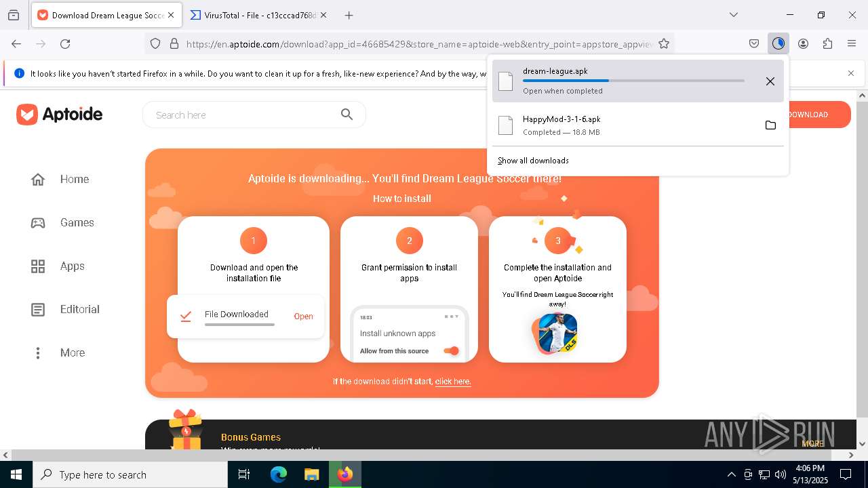This screenshot has width=868, height=488.
Task: Click the Open link beside File Downloaded
Action: click(x=303, y=317)
